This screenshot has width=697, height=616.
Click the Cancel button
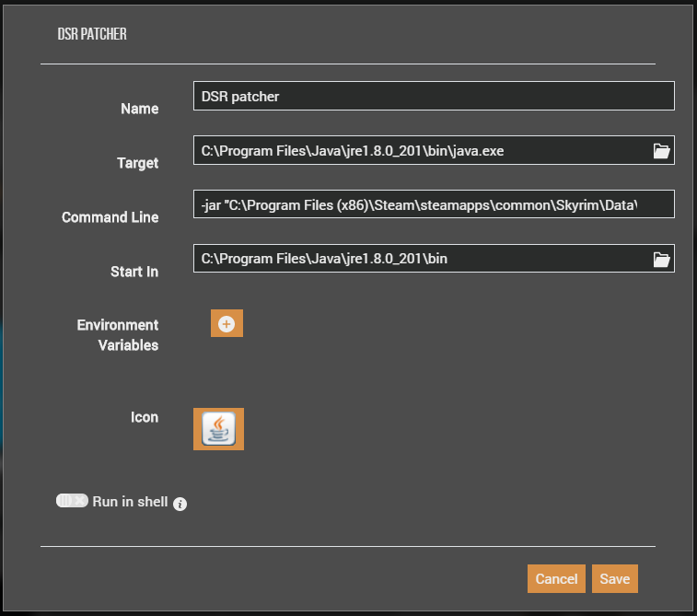pos(556,578)
